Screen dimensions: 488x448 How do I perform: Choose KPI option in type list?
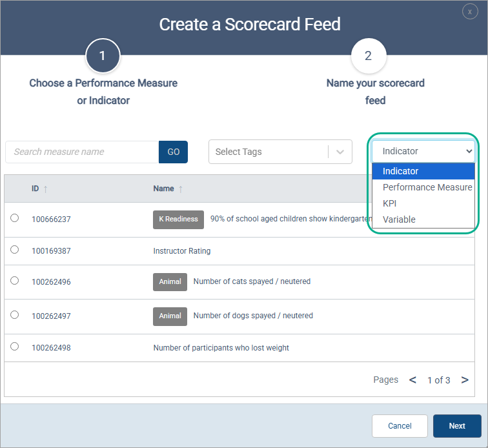[390, 203]
